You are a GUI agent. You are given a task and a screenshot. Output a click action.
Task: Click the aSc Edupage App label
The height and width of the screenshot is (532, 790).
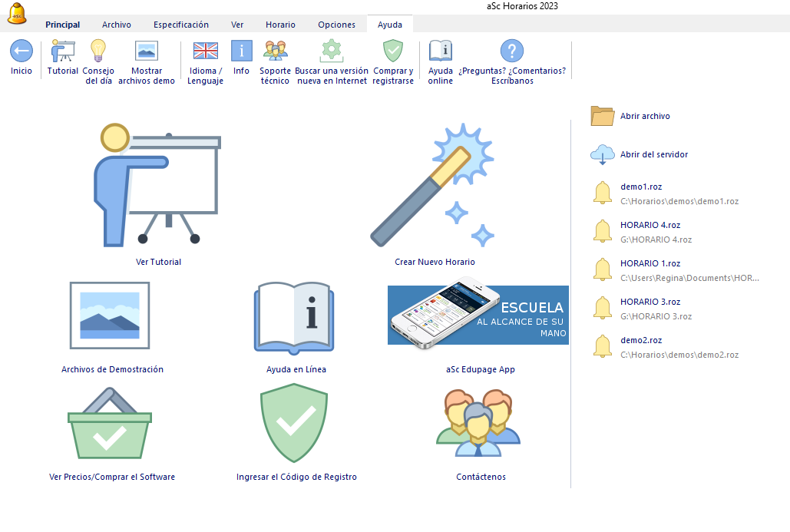tap(480, 369)
